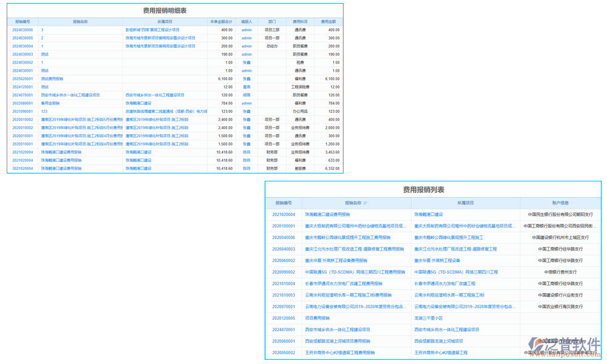Click reimbursement number 2020090002
Screen dimensions: 607x364
click(x=283, y=272)
